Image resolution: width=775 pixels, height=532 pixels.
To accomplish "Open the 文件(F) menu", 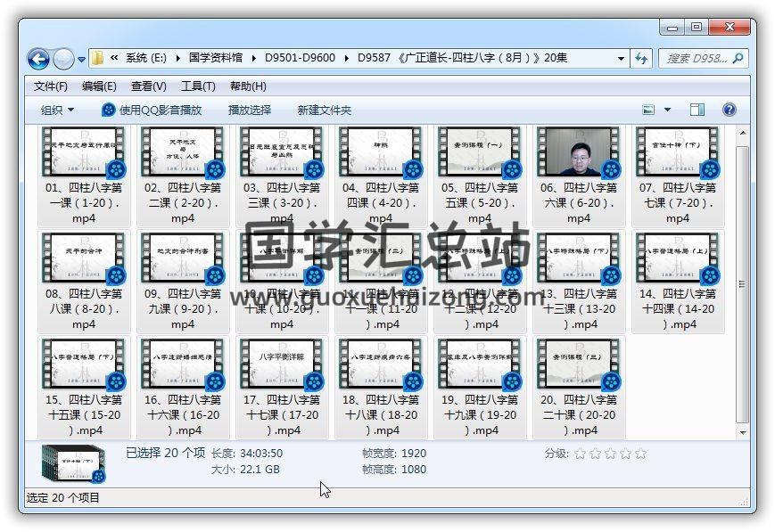I will point(50,86).
